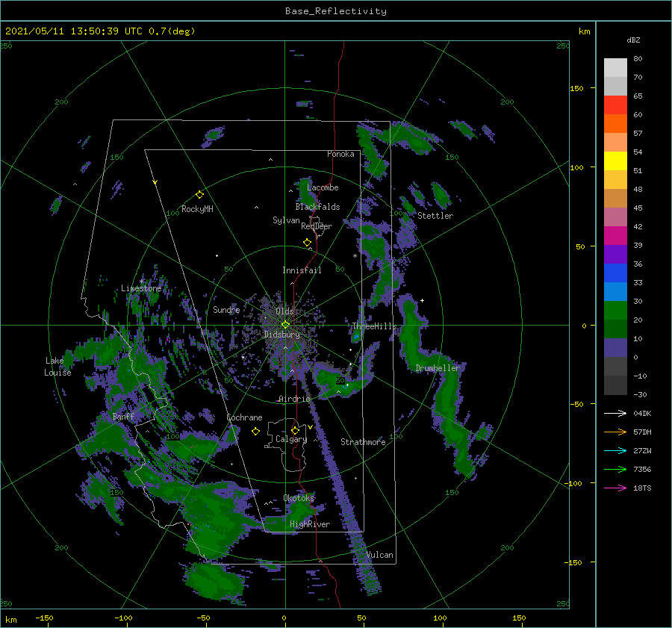Click the Ponoka city label
The image size is (672, 628).
coord(340,154)
